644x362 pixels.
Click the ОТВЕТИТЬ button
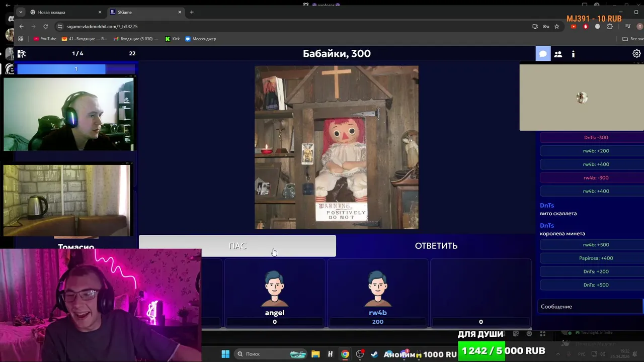[x=436, y=246]
